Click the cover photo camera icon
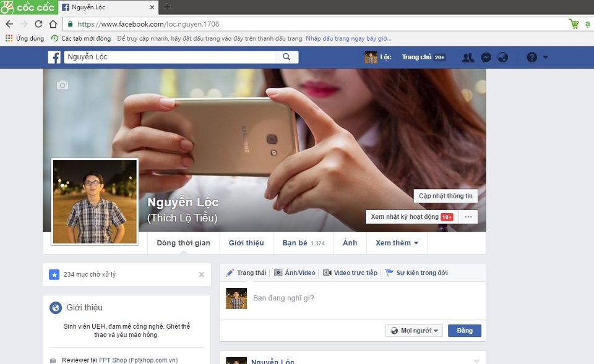 pos(62,85)
